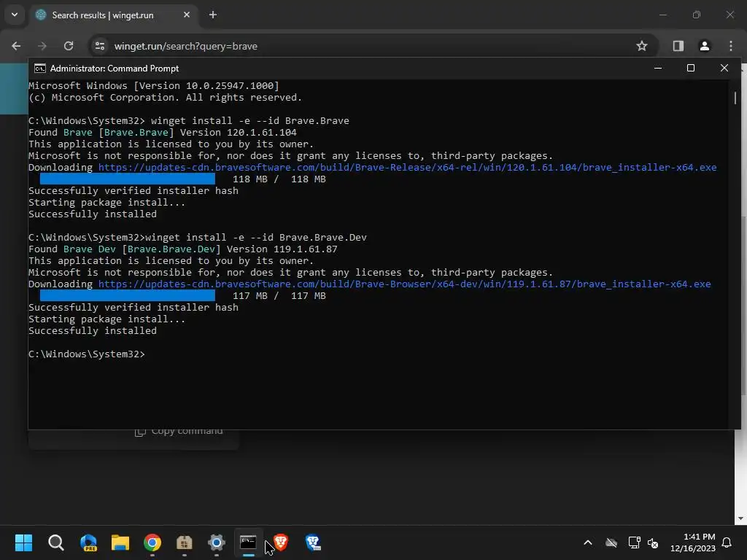Maximize the Command Prompt window
The width and height of the screenshot is (747, 560).
691,68
